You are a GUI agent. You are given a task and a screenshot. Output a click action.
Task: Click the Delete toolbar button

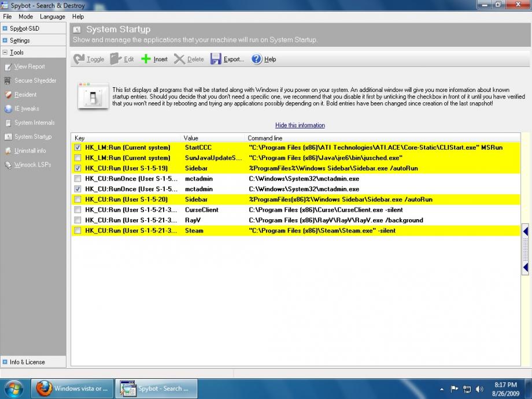(189, 59)
